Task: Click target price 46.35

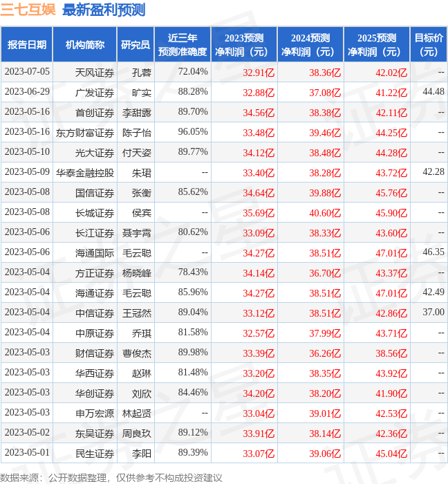Action: click(433, 252)
